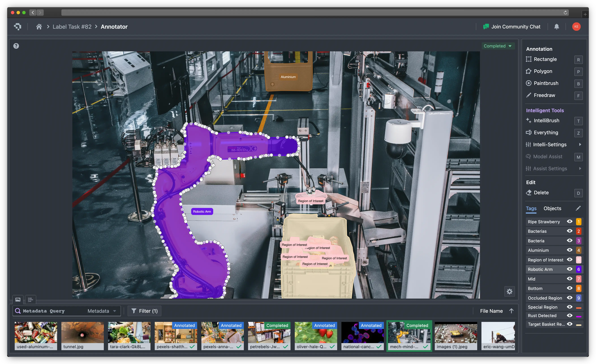Click the Delete eraser tool
Screen dimensions: 596x364
(541, 193)
